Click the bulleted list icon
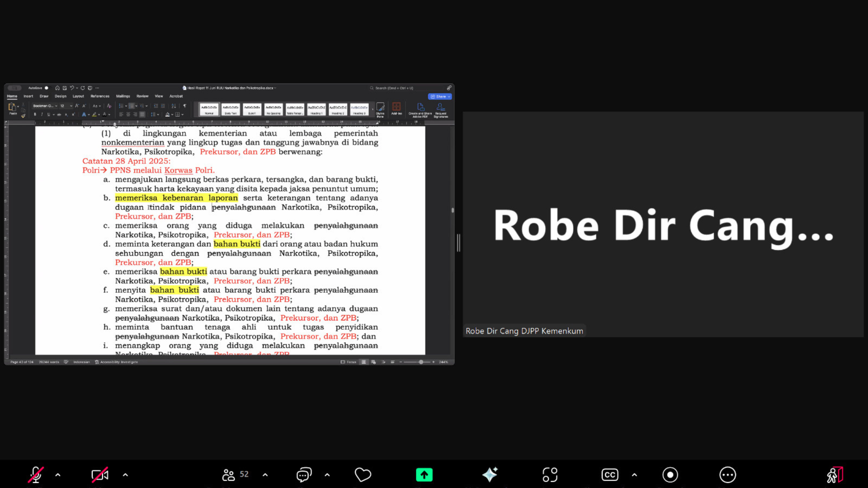Viewport: 868px width, 488px height. pyautogui.click(x=121, y=106)
